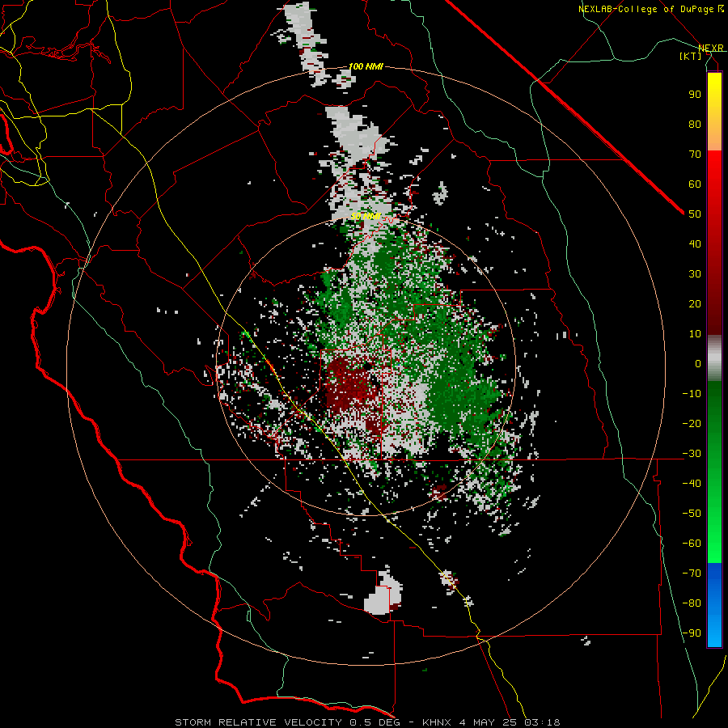Click the -30 value on velocity scale
This screenshot has height=728, width=728.
coord(692,454)
